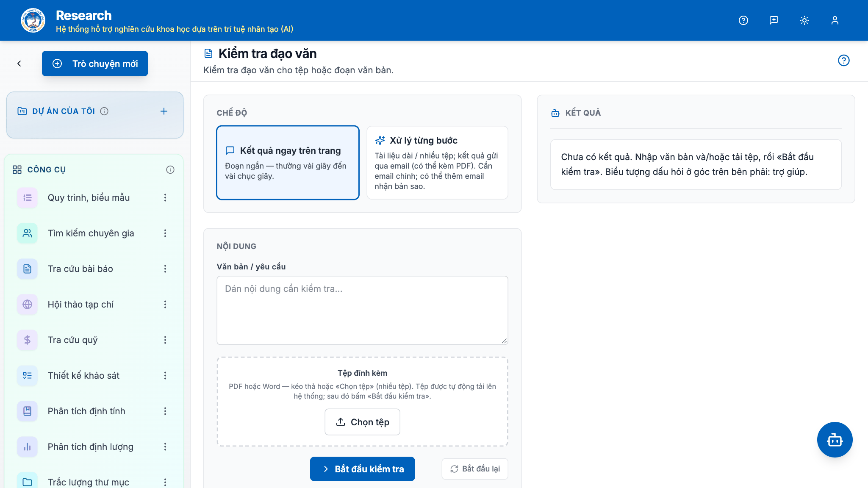
Task: Select Xử lý từng bước mode
Action: point(438,163)
